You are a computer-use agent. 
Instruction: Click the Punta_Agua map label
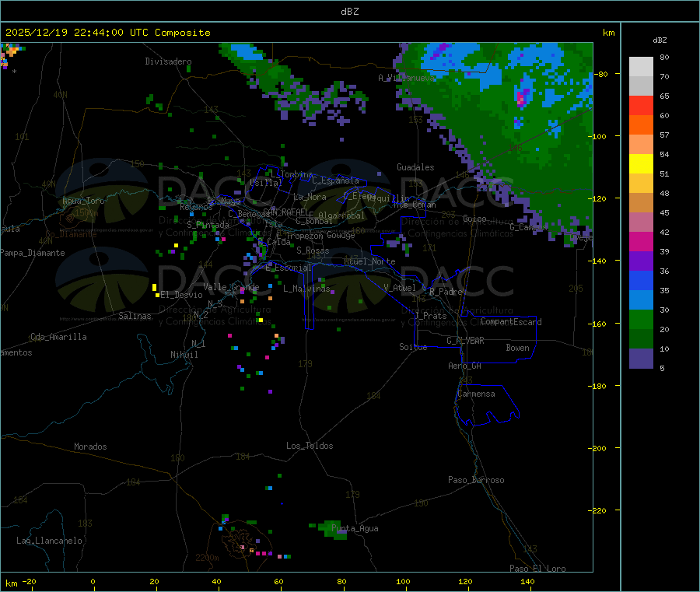pyautogui.click(x=355, y=528)
